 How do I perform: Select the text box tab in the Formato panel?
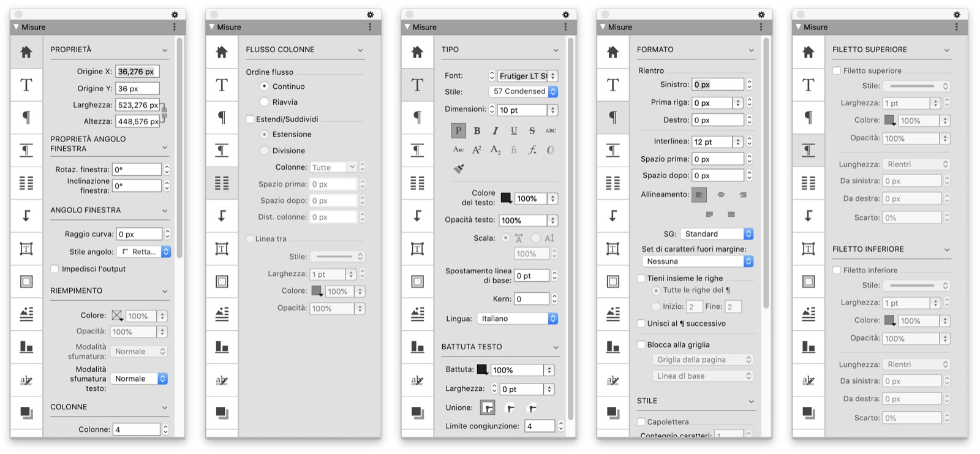[x=612, y=248]
